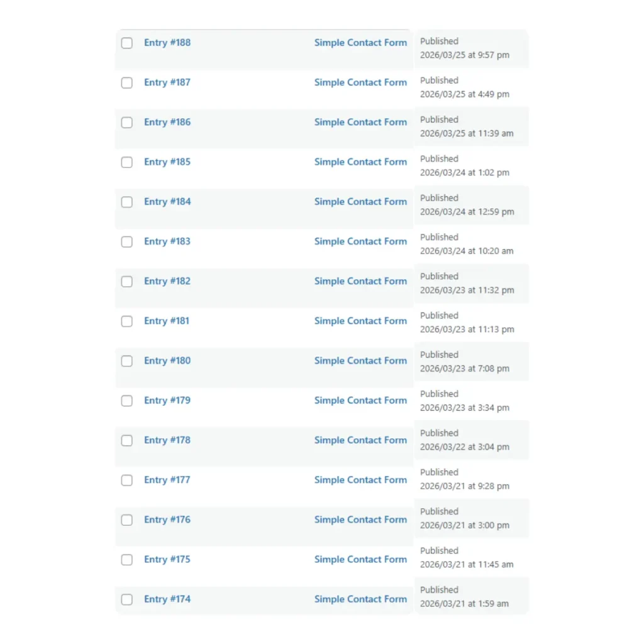This screenshot has height=644, width=644.
Task: Open the Entry #175 link
Action: click(167, 559)
